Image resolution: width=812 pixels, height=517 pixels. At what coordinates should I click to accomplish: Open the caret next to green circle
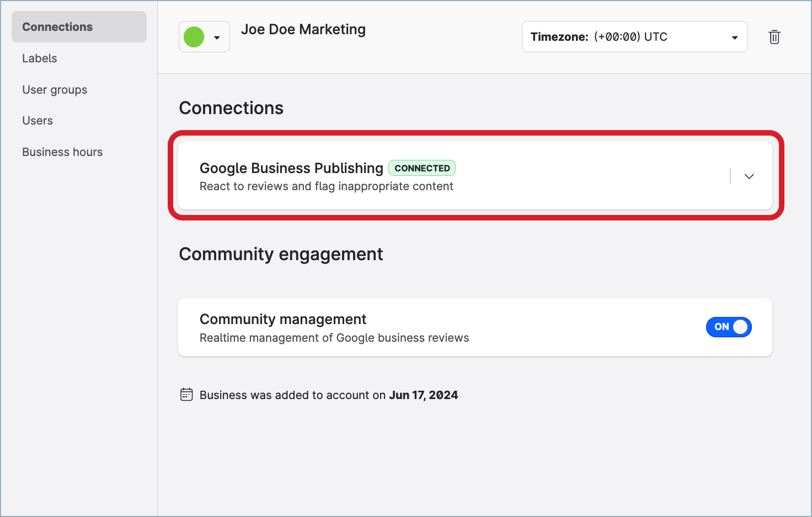click(x=217, y=37)
